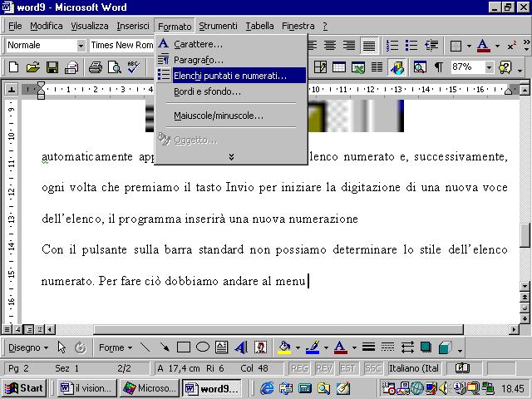Image resolution: width=532 pixels, height=399 pixels.
Task: Apply bulleted list formatting
Action: pyautogui.click(x=411, y=45)
